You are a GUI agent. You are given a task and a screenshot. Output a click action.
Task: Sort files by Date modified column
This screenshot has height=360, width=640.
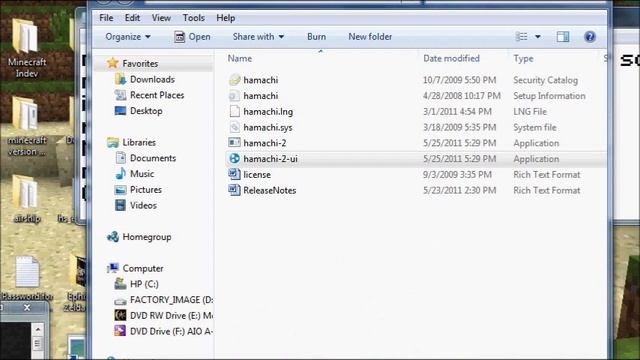451,58
